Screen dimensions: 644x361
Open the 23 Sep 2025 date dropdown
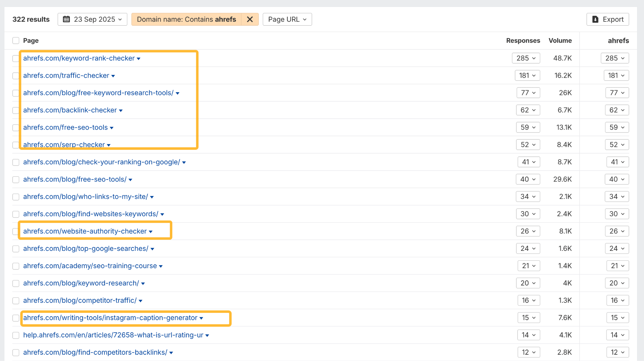click(92, 19)
